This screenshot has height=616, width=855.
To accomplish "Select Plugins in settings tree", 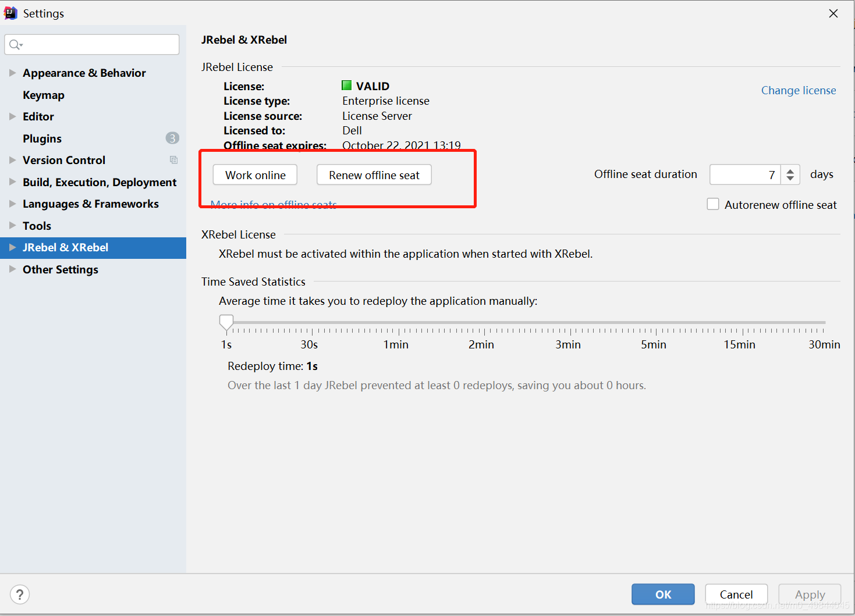I will point(42,138).
